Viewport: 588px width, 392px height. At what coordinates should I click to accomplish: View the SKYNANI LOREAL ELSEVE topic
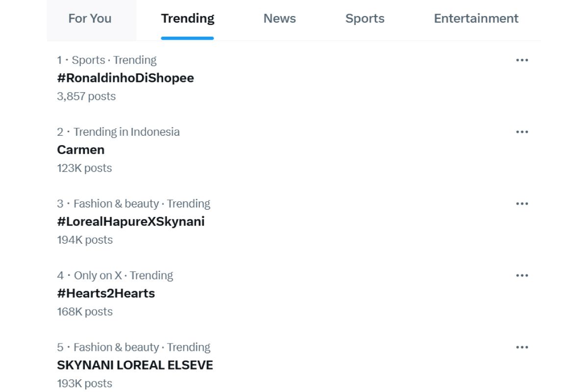pos(135,365)
